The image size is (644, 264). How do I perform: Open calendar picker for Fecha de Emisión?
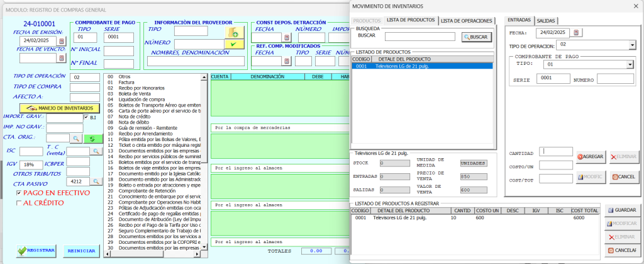tap(62, 41)
